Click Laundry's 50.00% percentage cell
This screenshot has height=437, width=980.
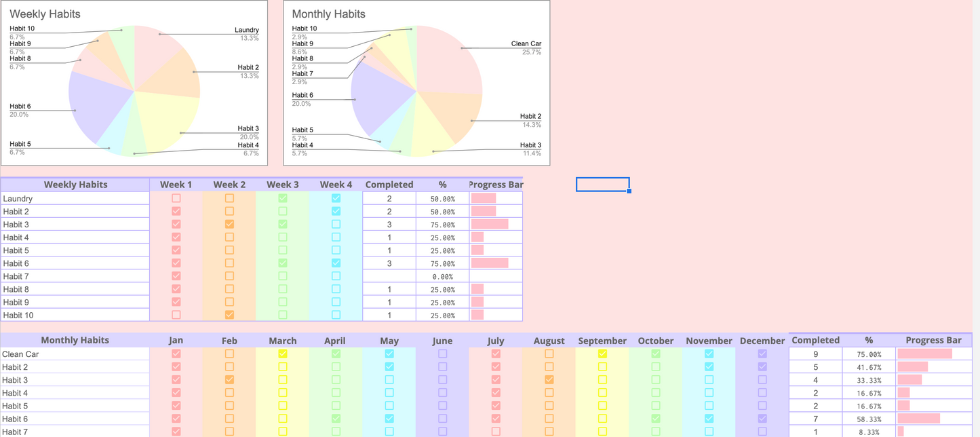442,198
